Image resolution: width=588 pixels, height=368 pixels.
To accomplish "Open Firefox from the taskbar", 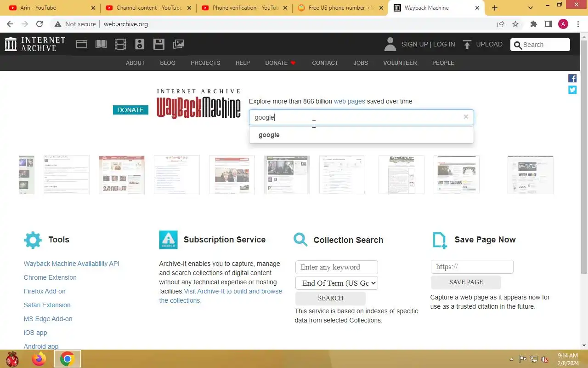I will (x=39, y=359).
